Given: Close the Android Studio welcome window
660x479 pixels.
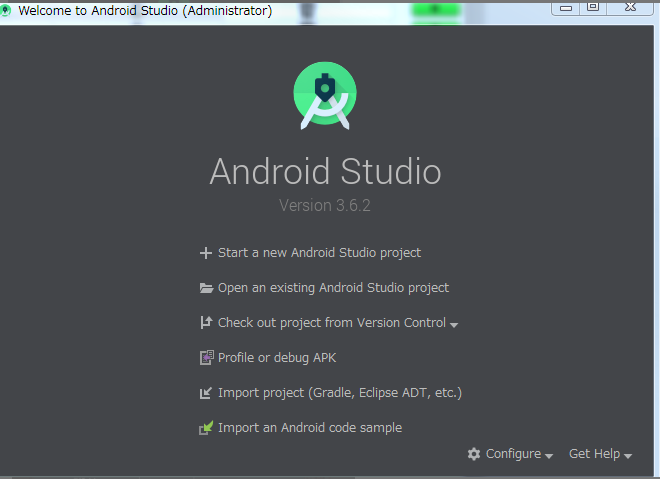Looking at the screenshot, I should 630,7.
